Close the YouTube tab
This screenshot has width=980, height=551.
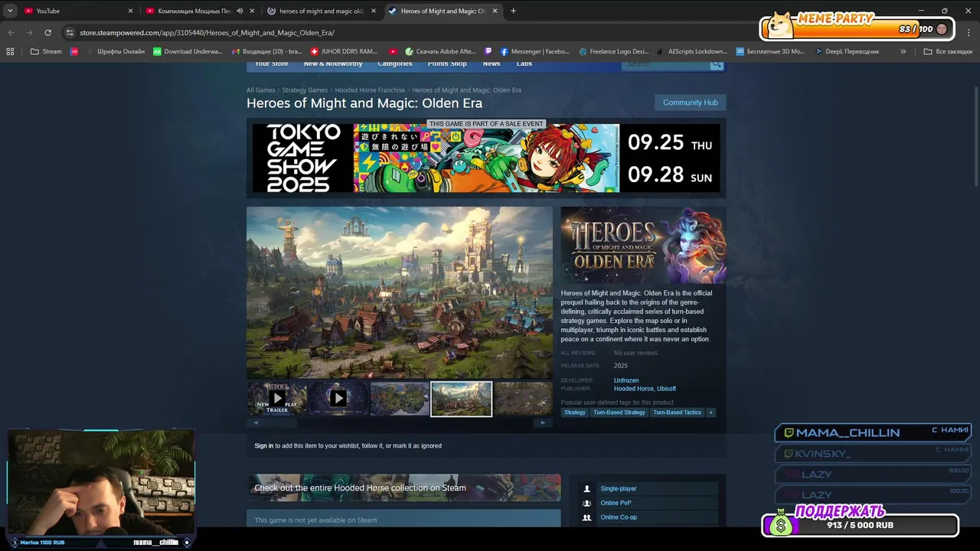pyautogui.click(x=130, y=11)
